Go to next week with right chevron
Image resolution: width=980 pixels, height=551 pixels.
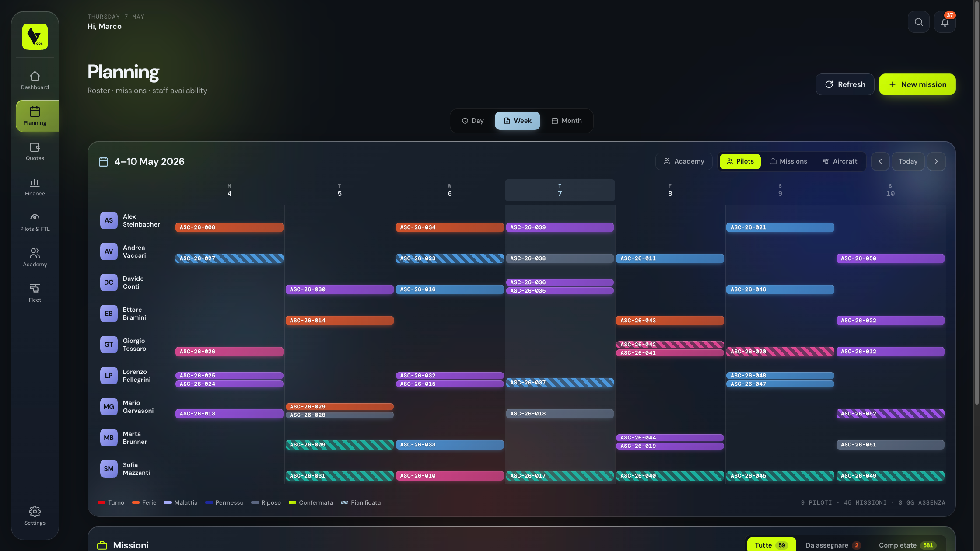point(936,161)
